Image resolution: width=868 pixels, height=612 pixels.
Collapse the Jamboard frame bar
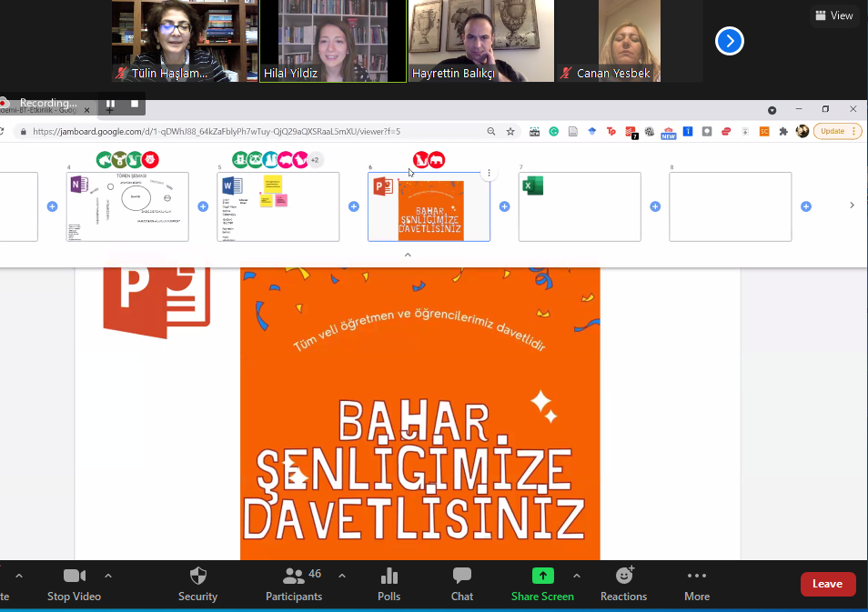[408, 255]
